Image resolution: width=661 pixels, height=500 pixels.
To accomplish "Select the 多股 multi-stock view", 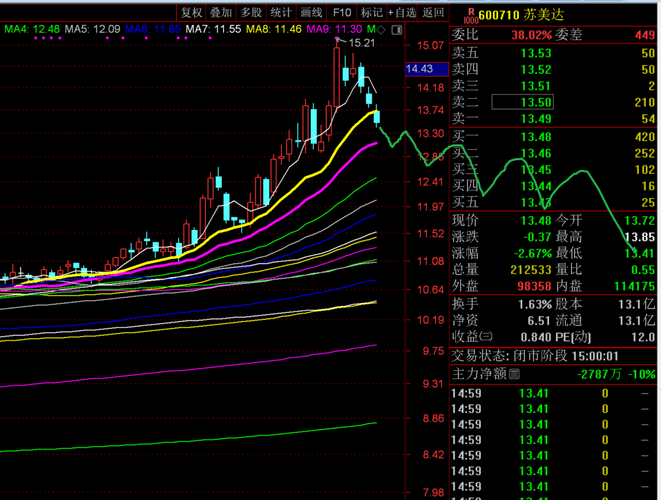I will pyautogui.click(x=251, y=13).
